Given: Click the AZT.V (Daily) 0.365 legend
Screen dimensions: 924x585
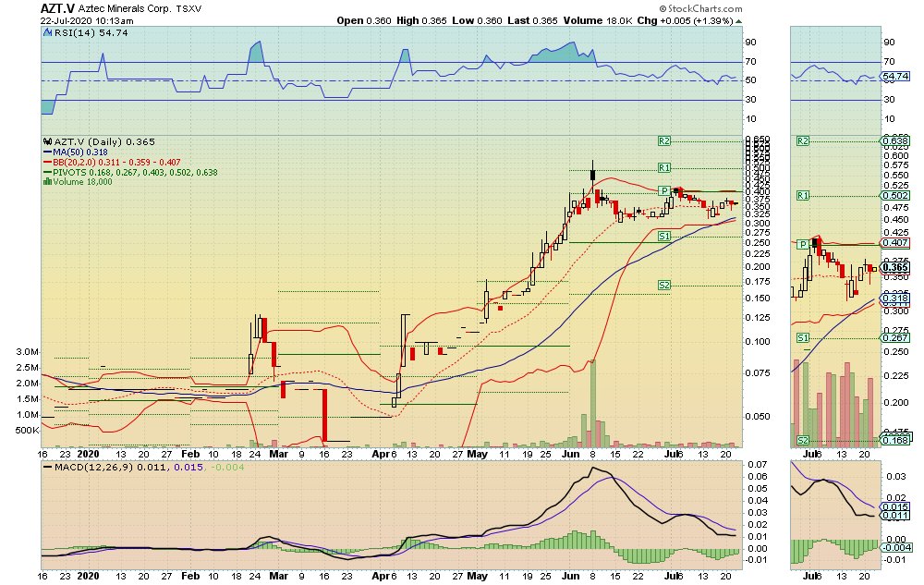Looking at the screenshot, I should pos(104,142).
